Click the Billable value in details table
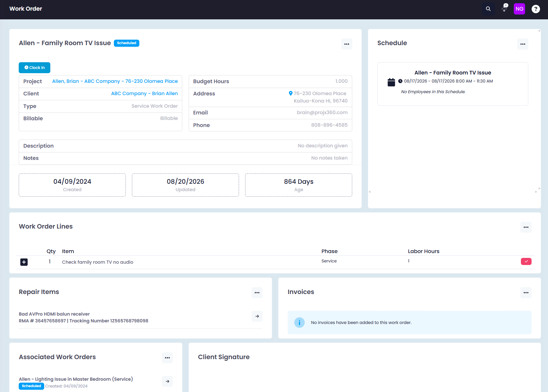This screenshot has width=548, height=392. click(169, 118)
